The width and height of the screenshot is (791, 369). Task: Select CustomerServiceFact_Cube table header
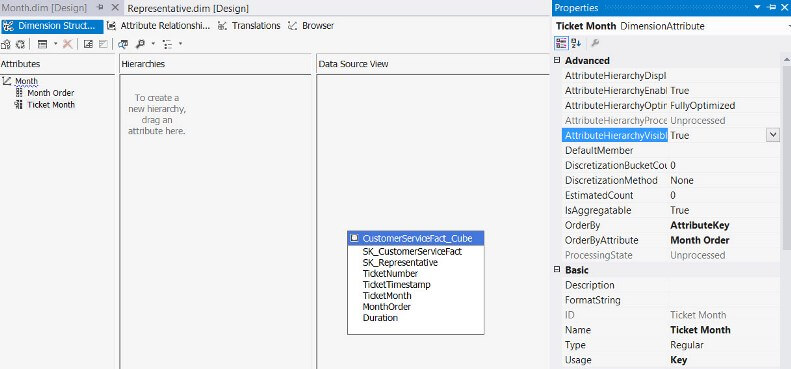coord(416,238)
